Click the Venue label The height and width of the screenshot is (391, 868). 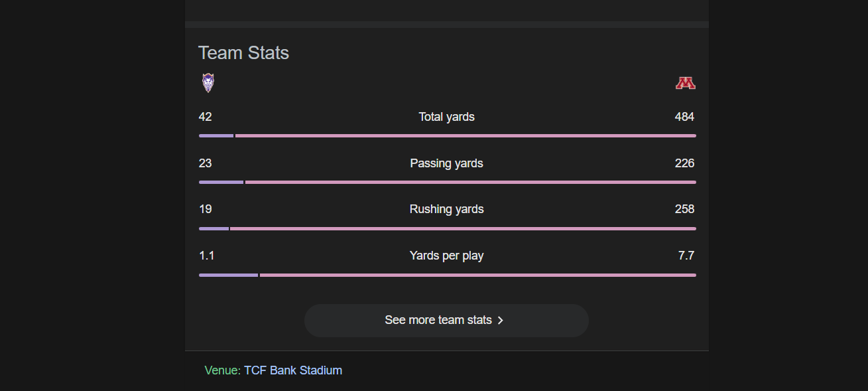tap(222, 370)
